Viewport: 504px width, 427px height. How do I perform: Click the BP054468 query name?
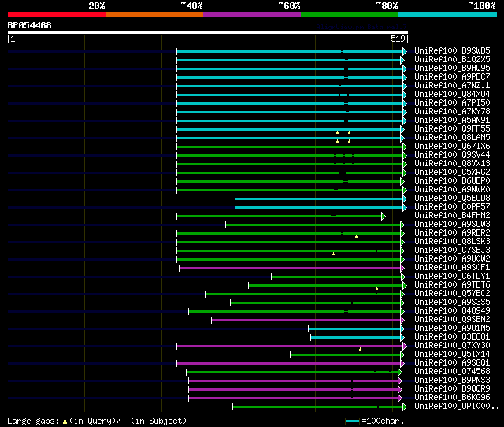click(29, 25)
